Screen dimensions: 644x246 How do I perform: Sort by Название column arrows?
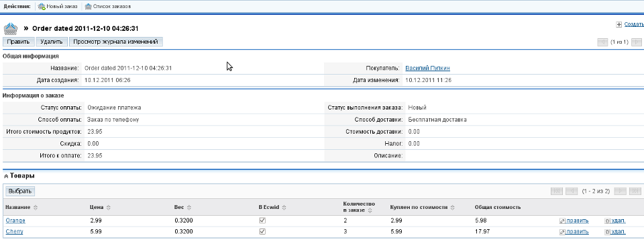pos(36,207)
